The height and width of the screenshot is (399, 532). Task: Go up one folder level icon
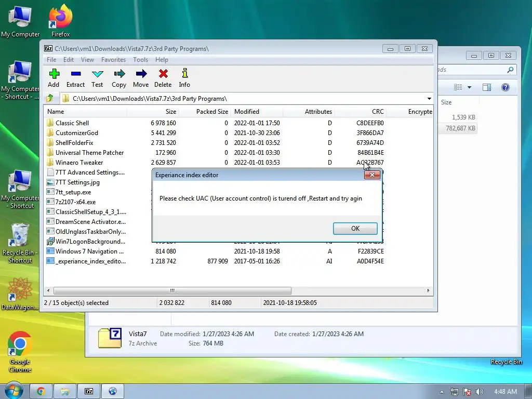point(50,98)
